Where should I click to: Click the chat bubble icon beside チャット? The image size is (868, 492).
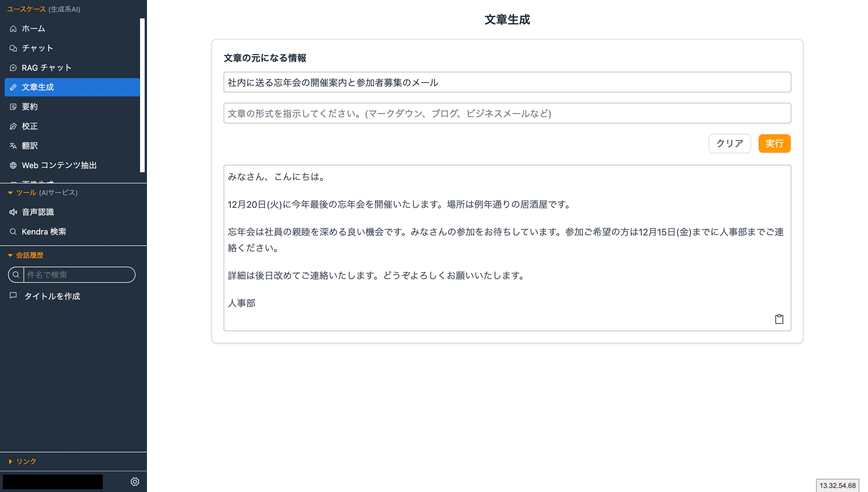pos(13,48)
